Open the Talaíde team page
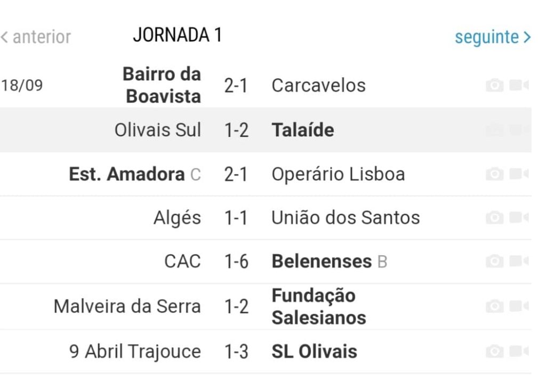Screen dimensions: 546x392 click(x=303, y=130)
